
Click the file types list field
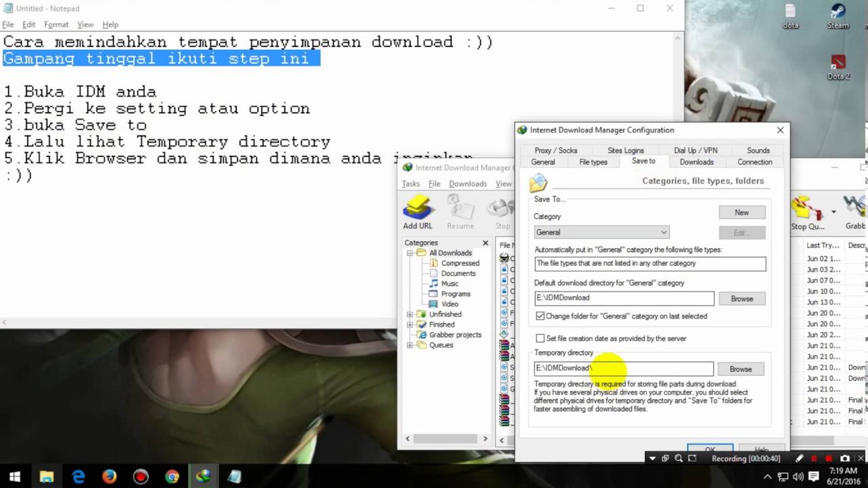click(650, 263)
